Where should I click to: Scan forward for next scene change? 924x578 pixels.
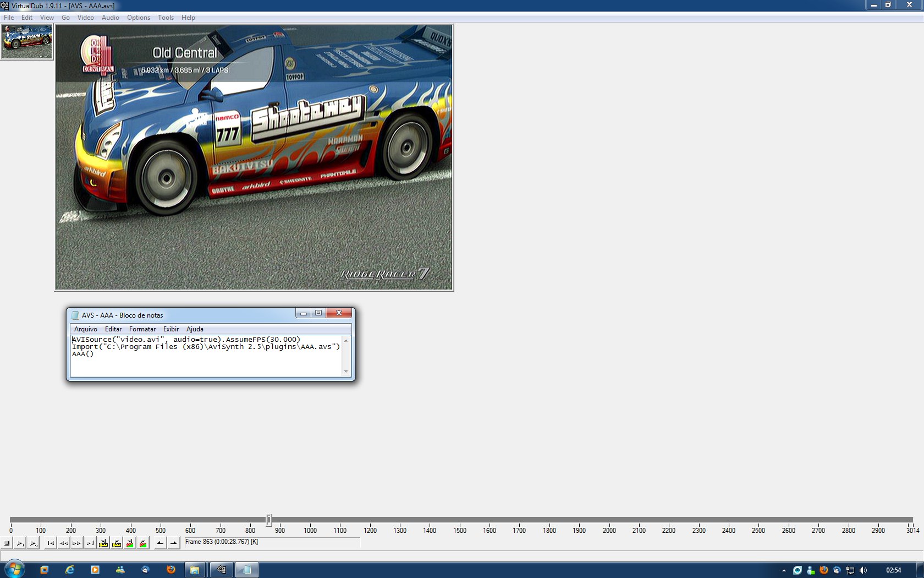point(143,543)
